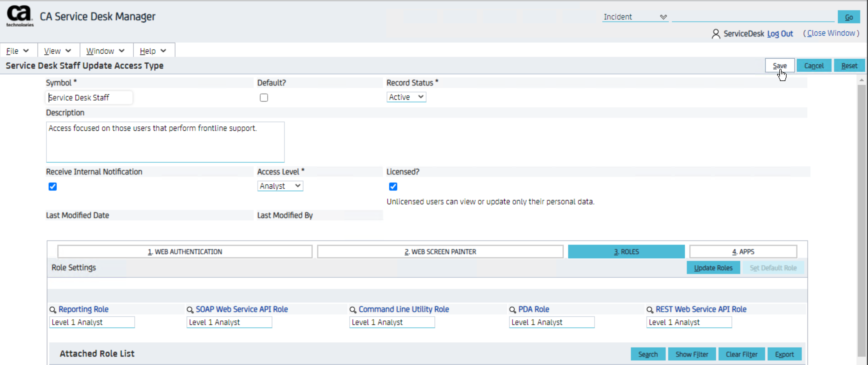Uncheck Receive Internal Notification checkbox
The image size is (868, 365).
52,187
